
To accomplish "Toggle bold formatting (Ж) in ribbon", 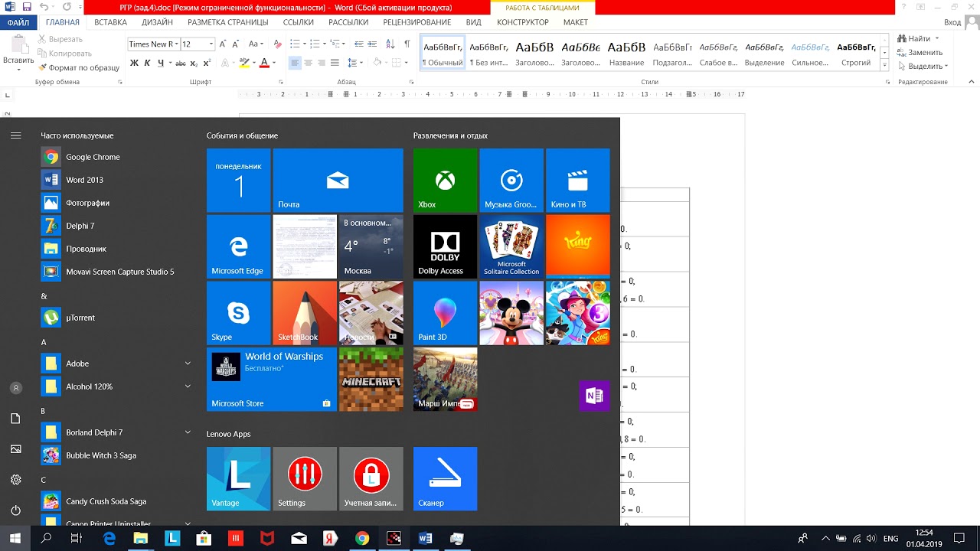I will tap(134, 63).
